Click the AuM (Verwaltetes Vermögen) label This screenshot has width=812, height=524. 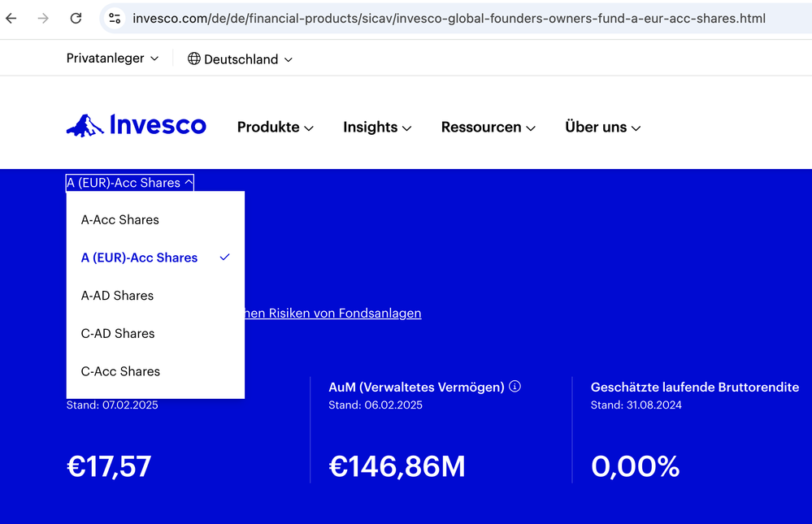pos(416,387)
